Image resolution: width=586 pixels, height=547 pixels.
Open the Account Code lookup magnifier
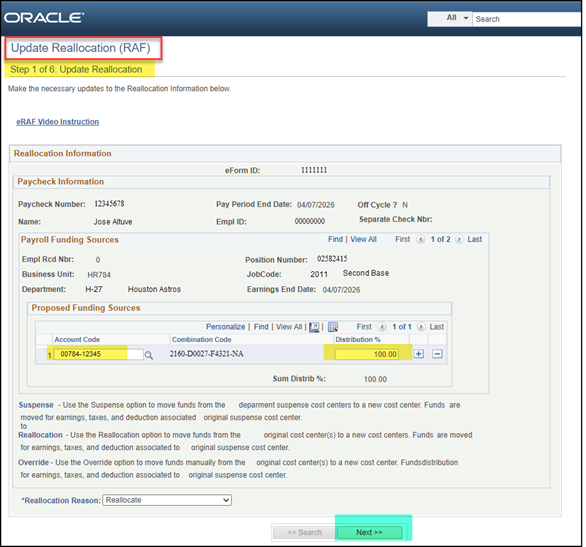click(149, 355)
